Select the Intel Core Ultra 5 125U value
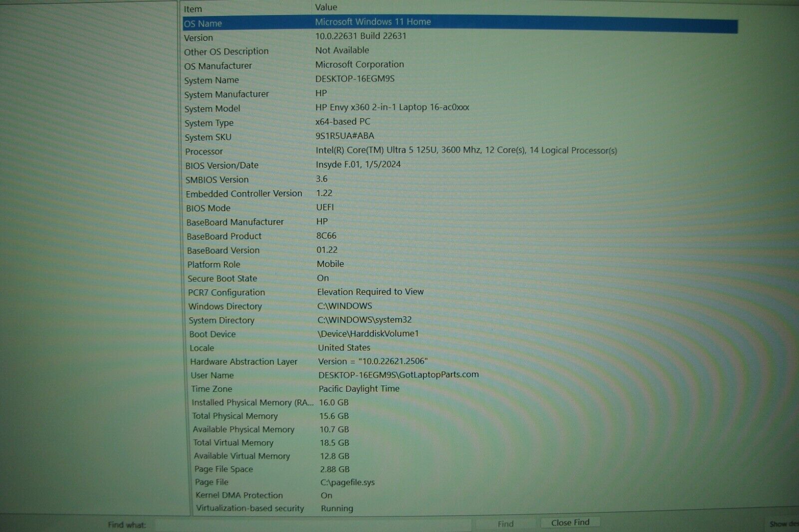 pos(466,150)
